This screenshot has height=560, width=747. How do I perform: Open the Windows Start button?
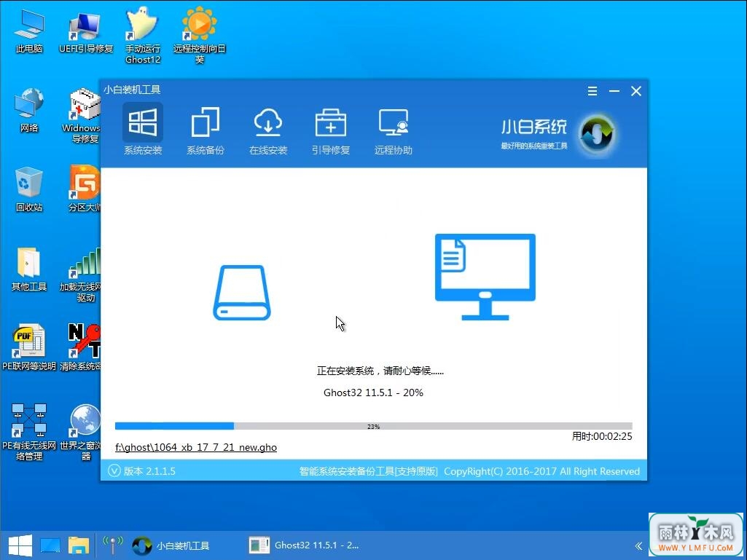pos(20,545)
